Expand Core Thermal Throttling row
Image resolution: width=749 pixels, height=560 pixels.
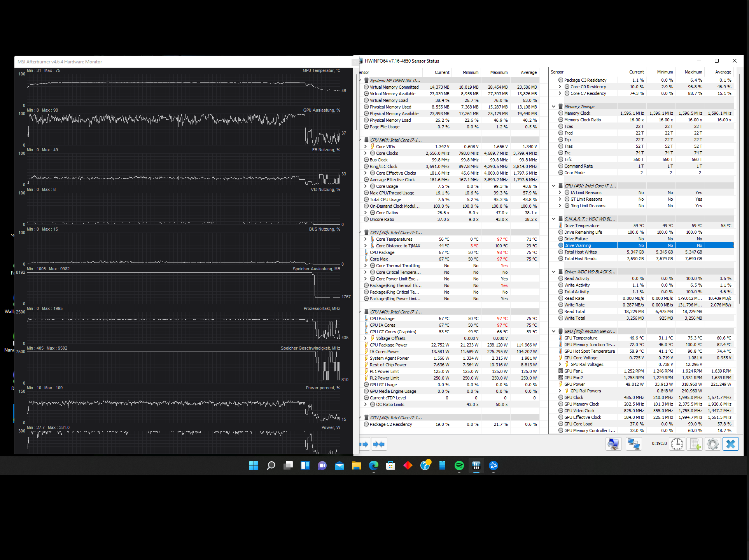click(x=365, y=266)
